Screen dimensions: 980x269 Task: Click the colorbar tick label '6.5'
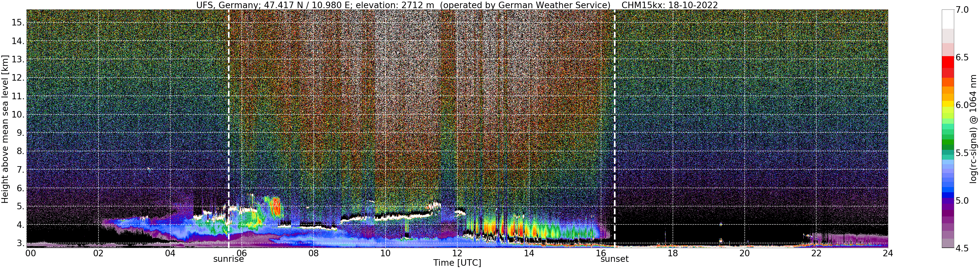tap(962, 57)
